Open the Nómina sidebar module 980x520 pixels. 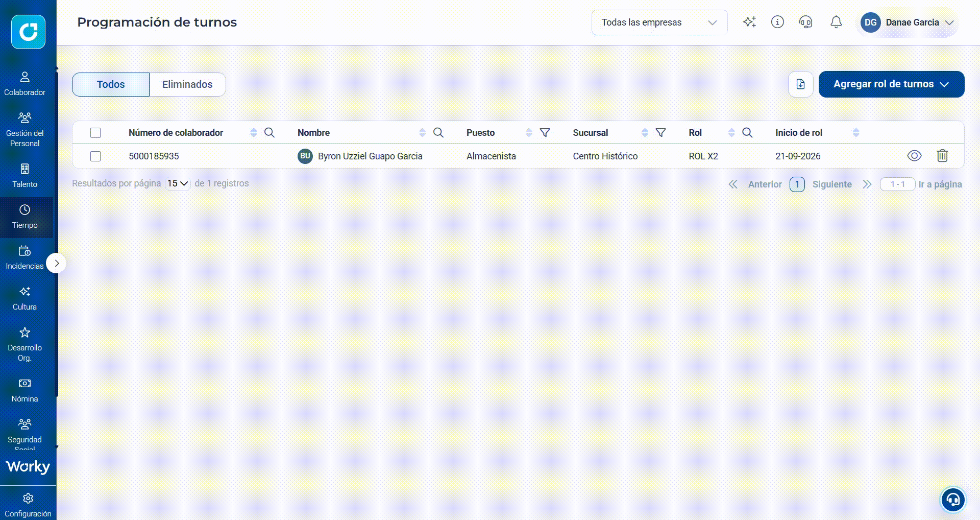pos(24,390)
